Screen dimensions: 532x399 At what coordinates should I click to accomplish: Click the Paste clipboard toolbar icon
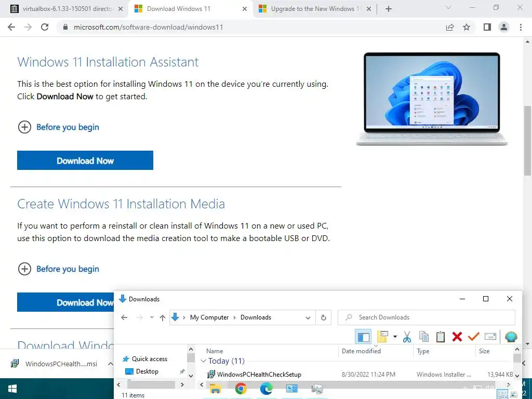coord(441,337)
